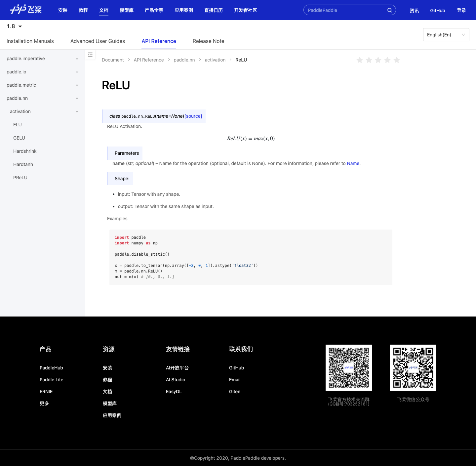Click 直播日历 in top navigation

pos(214,10)
